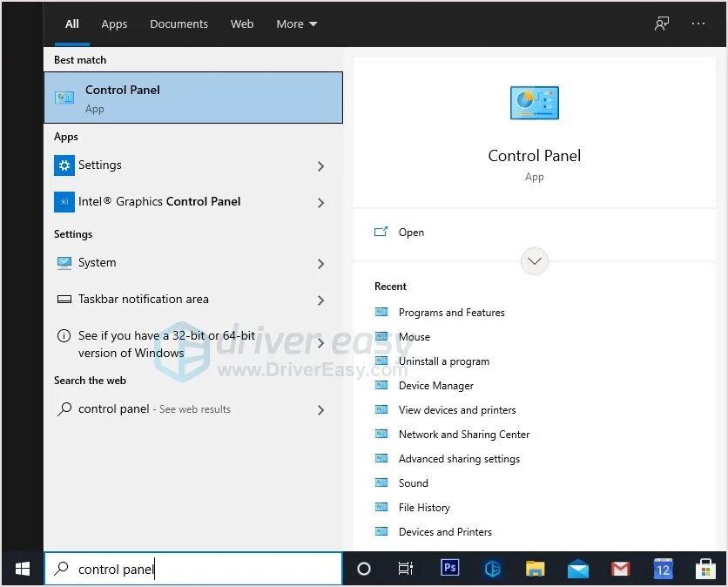Open the Control Panel best match result

[193, 98]
